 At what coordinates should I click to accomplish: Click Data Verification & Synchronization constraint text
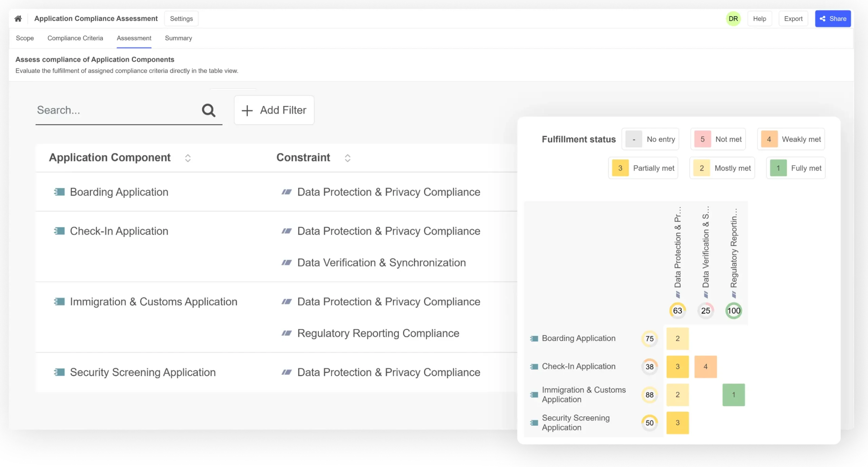tap(381, 263)
